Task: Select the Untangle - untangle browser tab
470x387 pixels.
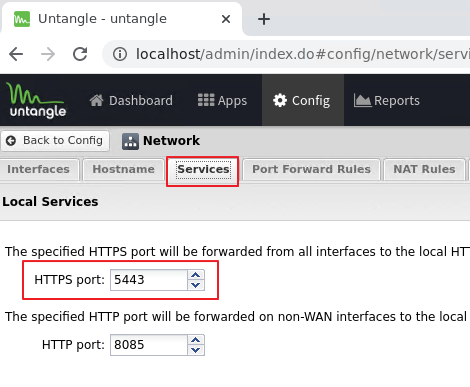Action: (x=122, y=18)
